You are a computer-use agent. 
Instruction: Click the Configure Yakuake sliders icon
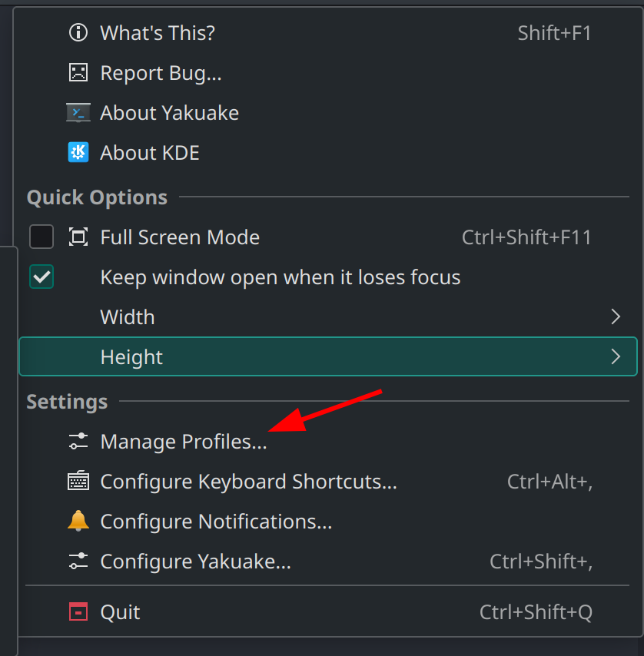tap(78, 561)
